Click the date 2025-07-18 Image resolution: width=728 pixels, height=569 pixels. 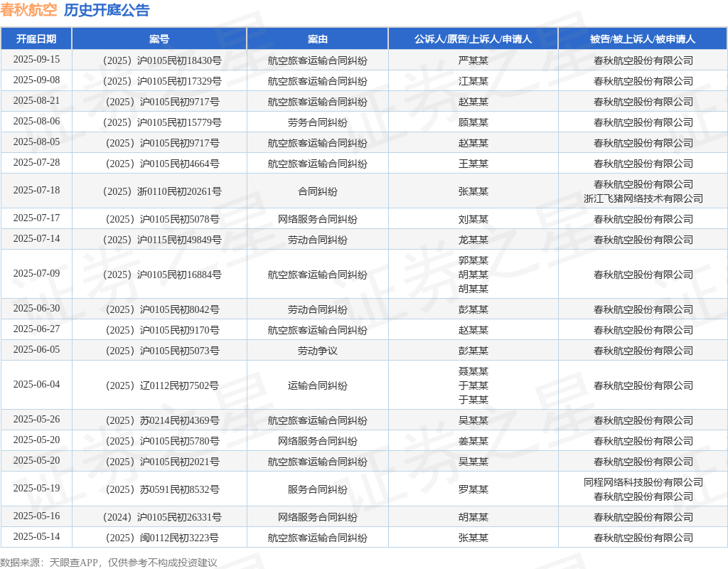37,191
